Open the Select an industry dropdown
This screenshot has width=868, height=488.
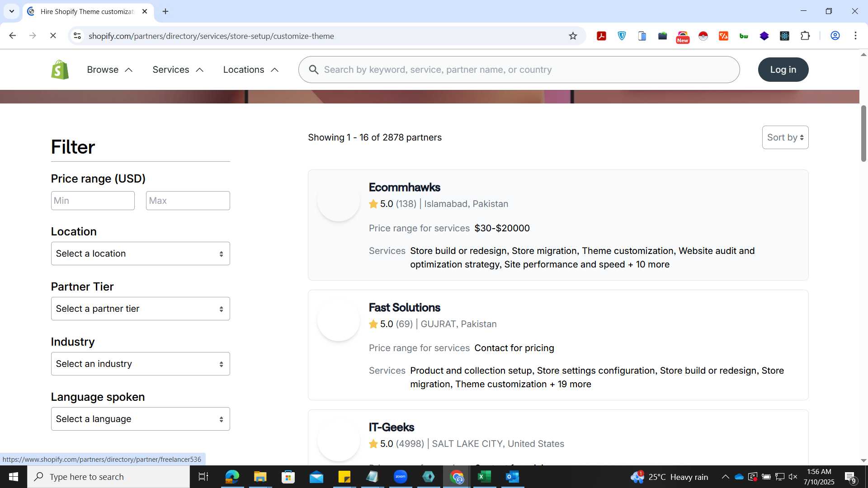pyautogui.click(x=140, y=364)
